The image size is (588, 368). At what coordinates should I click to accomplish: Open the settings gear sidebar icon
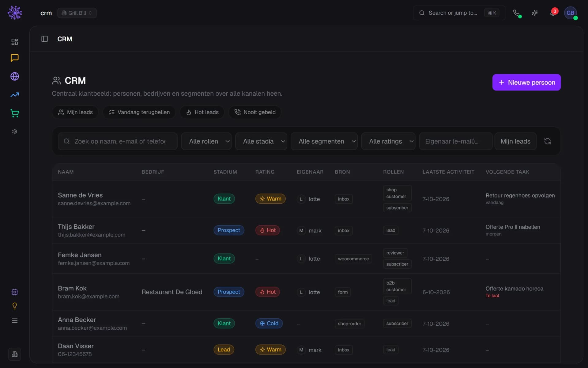pos(15,132)
